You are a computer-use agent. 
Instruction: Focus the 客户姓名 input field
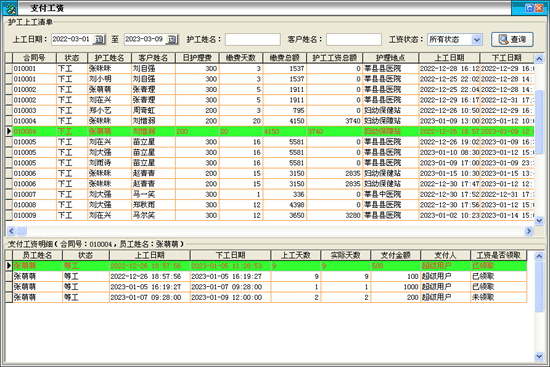point(354,39)
